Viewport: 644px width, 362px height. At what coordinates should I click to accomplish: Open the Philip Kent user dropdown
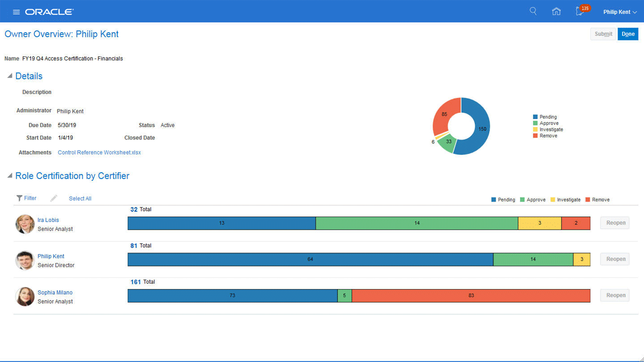coord(620,12)
